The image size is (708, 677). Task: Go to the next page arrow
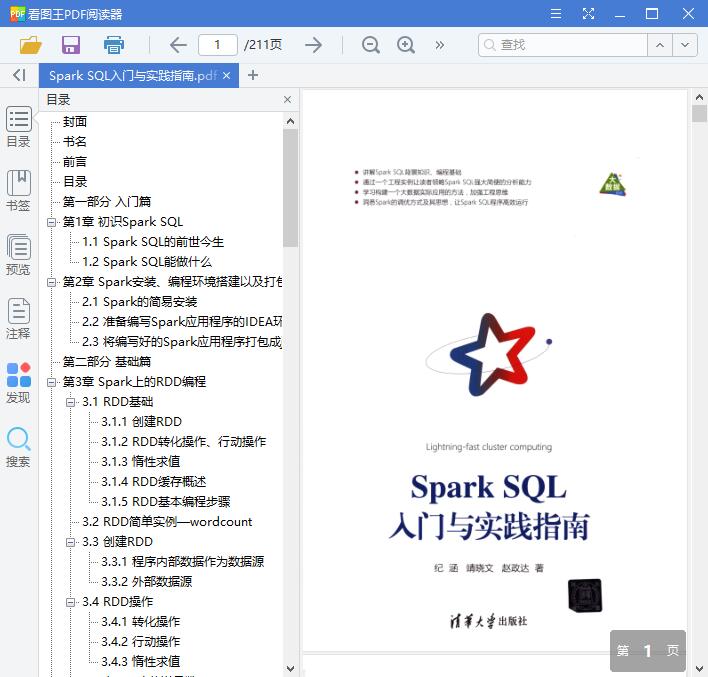313,45
